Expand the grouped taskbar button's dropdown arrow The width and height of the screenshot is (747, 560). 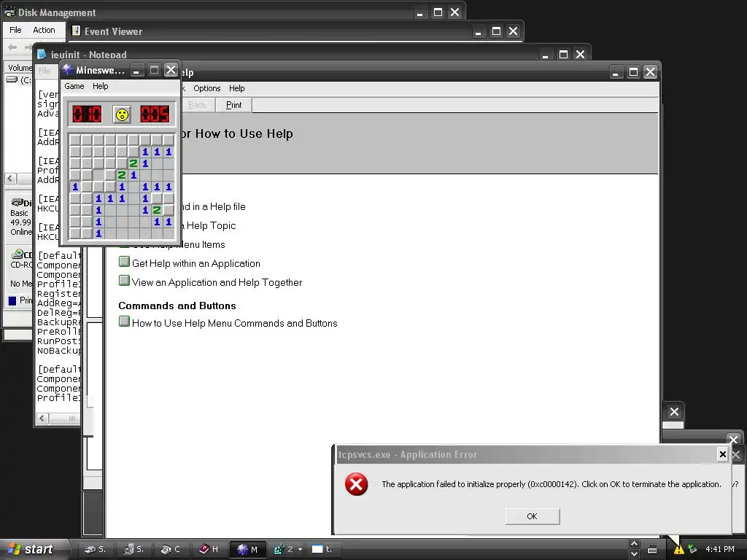click(300, 550)
